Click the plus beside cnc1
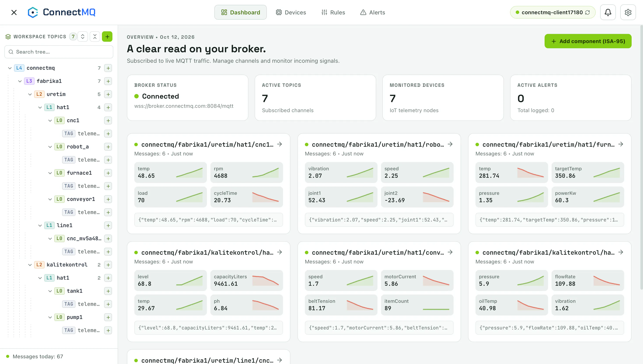This screenshot has width=643, height=364. pyautogui.click(x=108, y=120)
